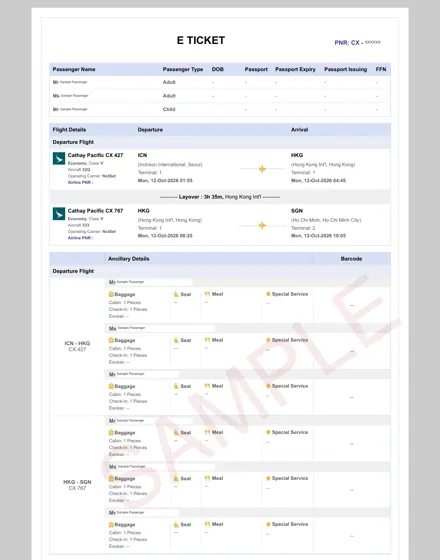Click the ICN - HKG CX 427 segment label

pos(77,346)
